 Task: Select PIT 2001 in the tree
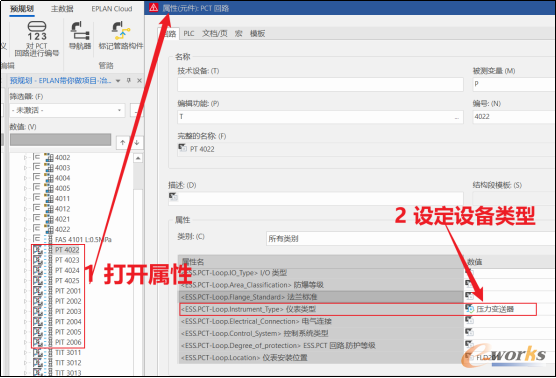(x=68, y=291)
